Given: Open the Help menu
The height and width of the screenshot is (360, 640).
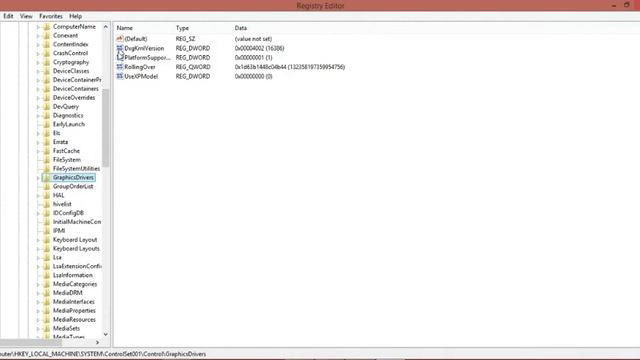Looking at the screenshot, I should tap(76, 16).
